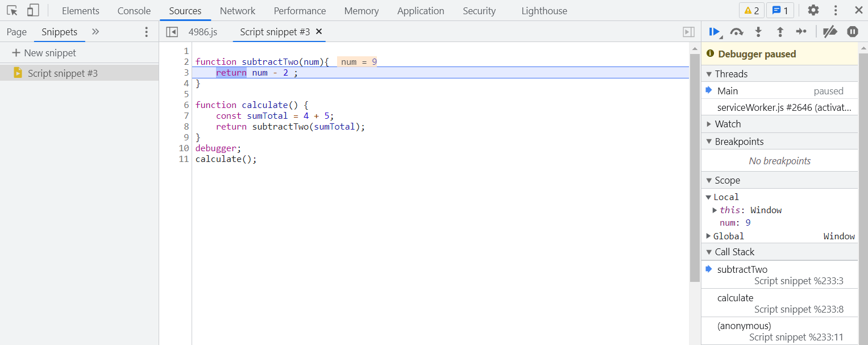The image size is (868, 345).
Task: Expand the 'this: Window' entry
Action: click(x=715, y=210)
